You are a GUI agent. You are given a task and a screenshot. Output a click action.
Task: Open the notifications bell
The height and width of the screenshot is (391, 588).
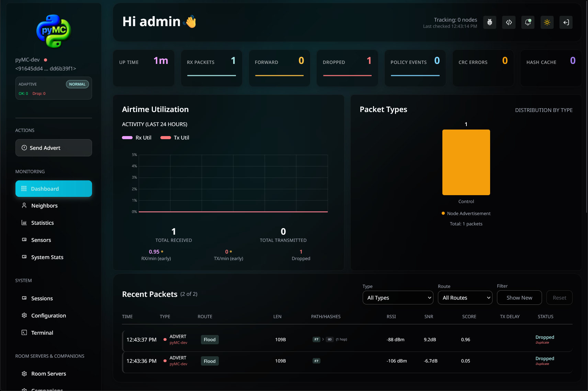[528, 22]
